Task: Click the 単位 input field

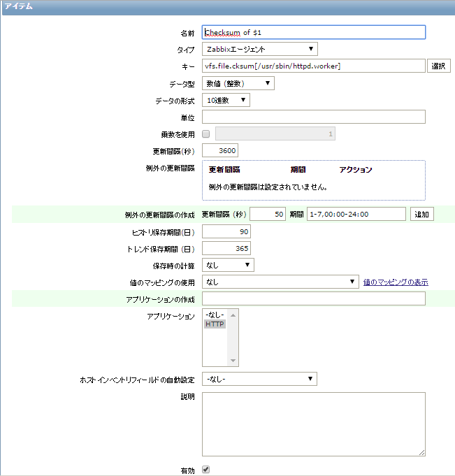Action: click(x=314, y=117)
